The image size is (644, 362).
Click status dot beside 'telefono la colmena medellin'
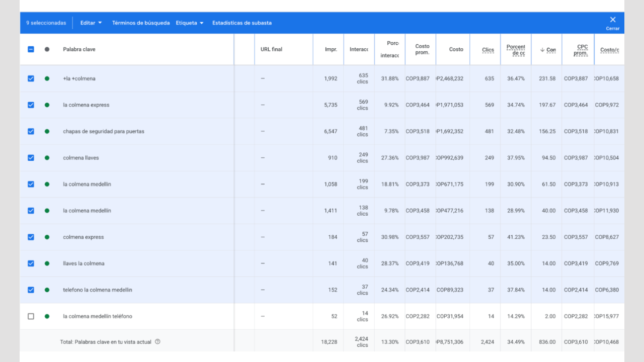point(47,290)
